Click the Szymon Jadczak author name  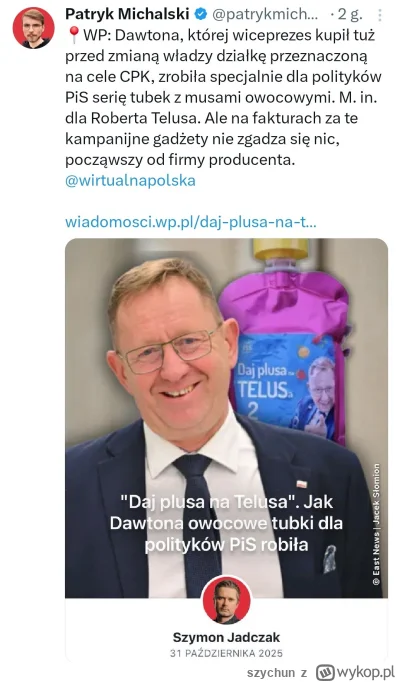click(227, 637)
